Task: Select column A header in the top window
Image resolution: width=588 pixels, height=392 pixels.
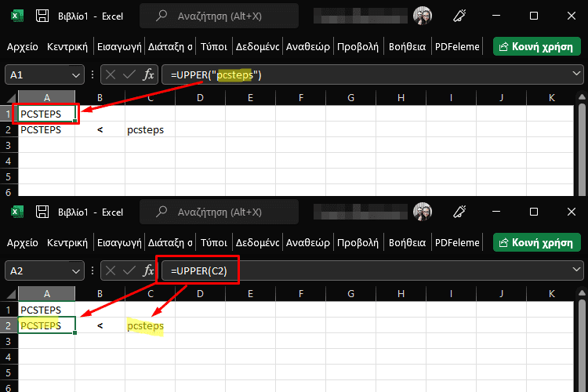Action: (46, 98)
